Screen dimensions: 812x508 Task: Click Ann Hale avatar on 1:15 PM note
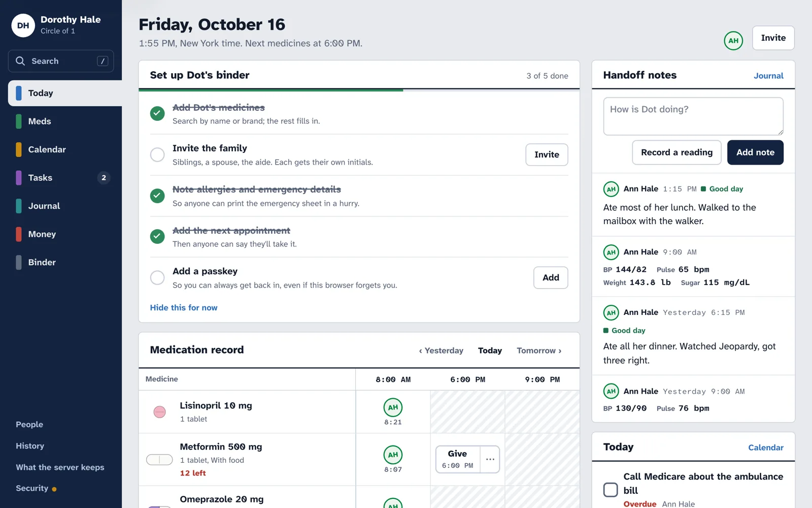(611, 189)
